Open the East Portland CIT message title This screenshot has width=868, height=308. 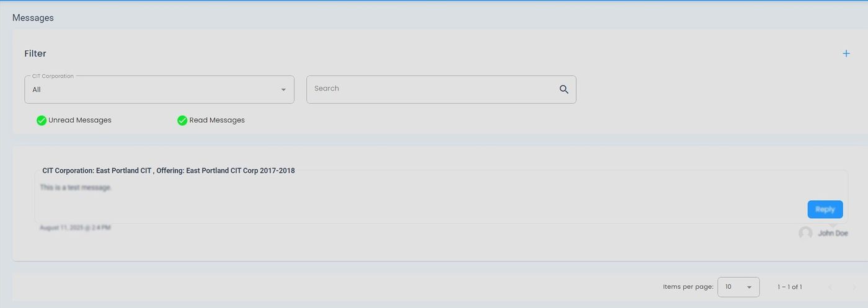(169, 170)
